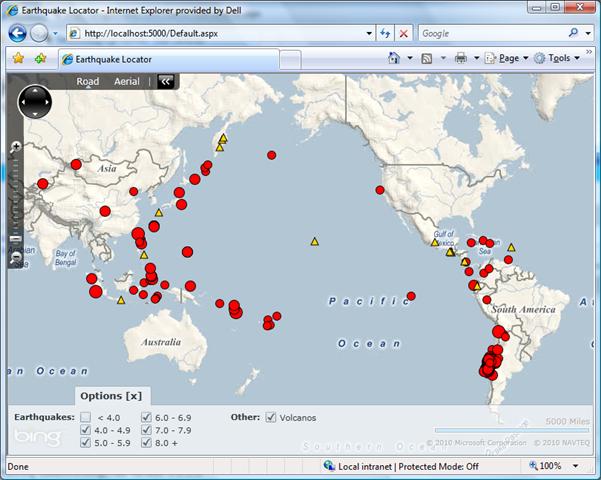Click the easternmost Caribbean volcano triangle marker

point(511,247)
